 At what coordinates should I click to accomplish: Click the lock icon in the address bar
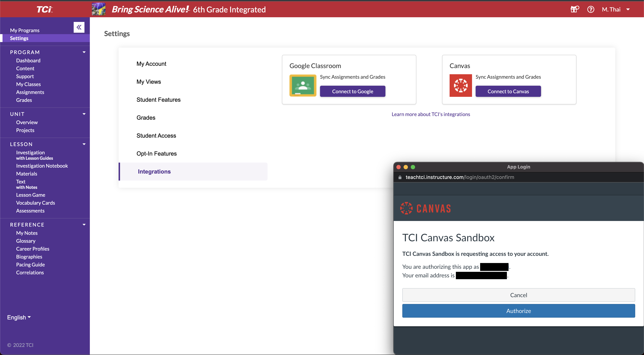tap(400, 177)
